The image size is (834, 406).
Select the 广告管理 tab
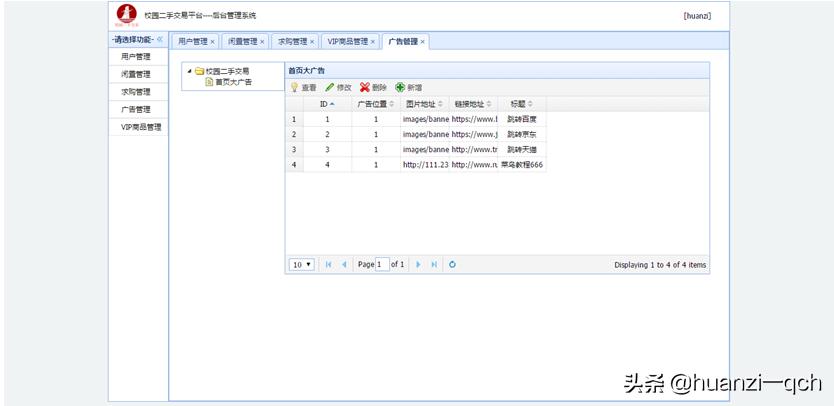click(x=403, y=42)
